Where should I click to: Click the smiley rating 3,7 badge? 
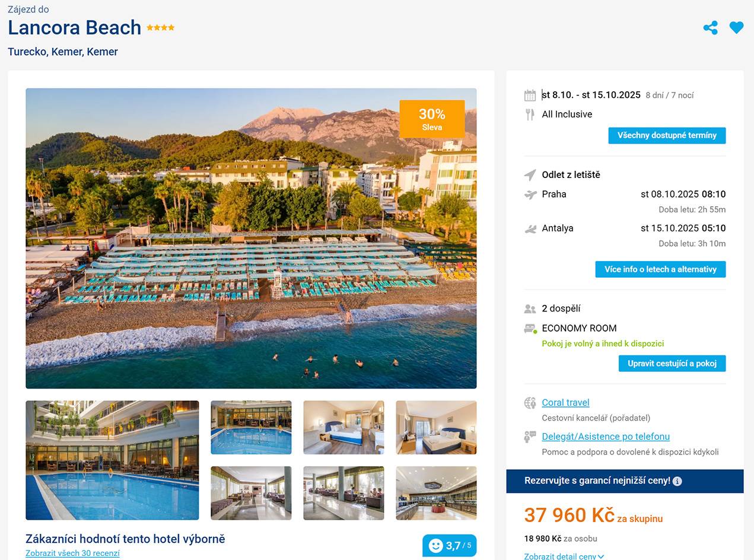[449, 546]
